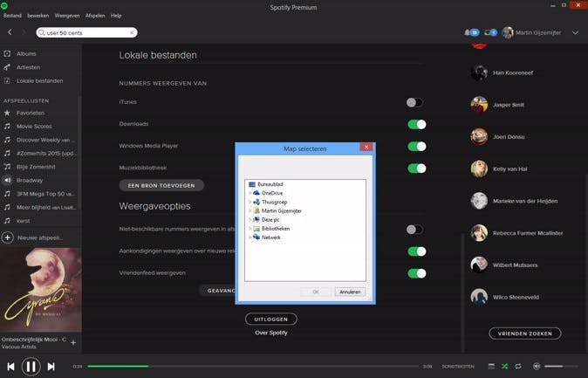This screenshot has height=378, width=588.
Task: Open the Artiesten sidebar icon
Action: tap(7, 67)
